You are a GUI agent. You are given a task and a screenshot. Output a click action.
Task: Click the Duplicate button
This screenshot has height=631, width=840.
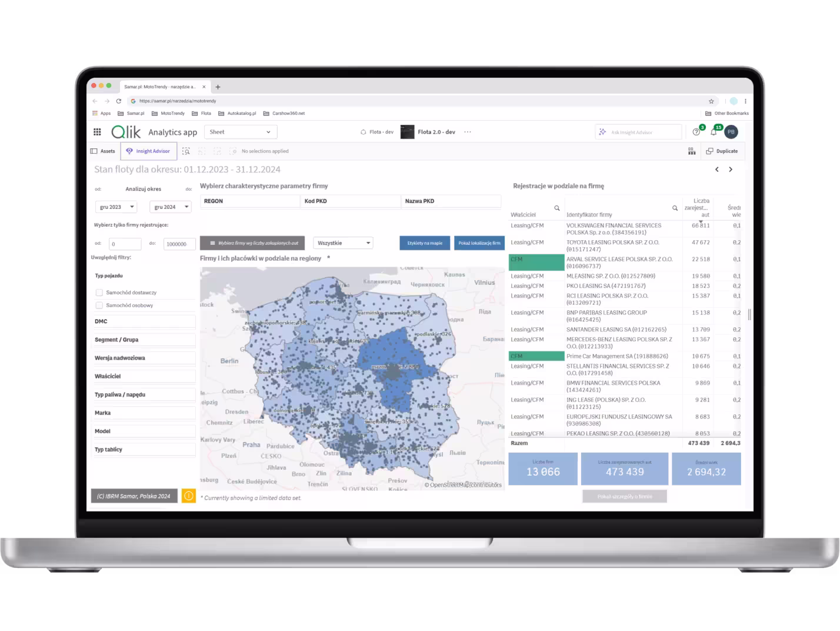click(x=722, y=151)
